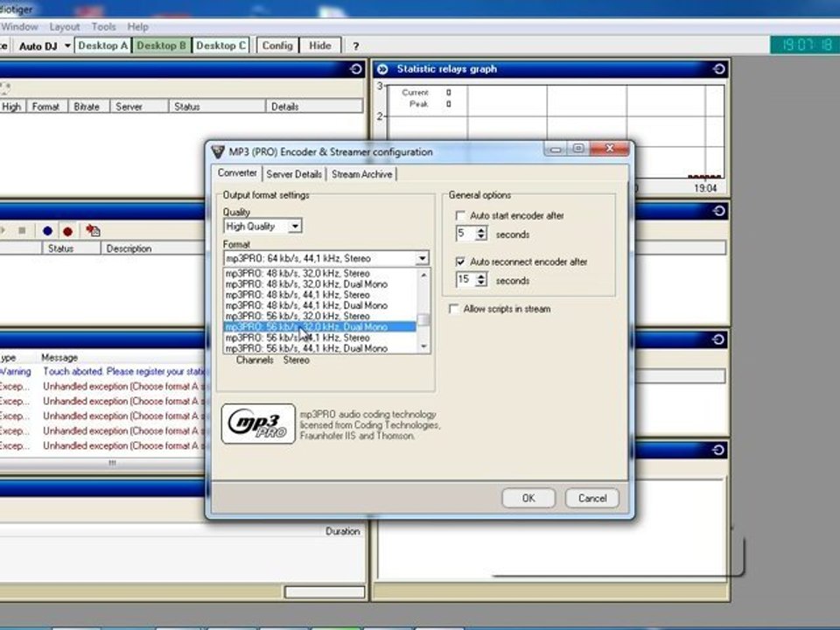
Task: Click the Server column header
Action: point(138,107)
